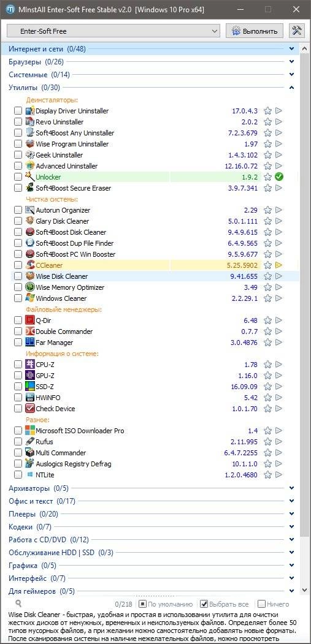
Task: Select the Multi Commander checkbox
Action: coord(18,453)
